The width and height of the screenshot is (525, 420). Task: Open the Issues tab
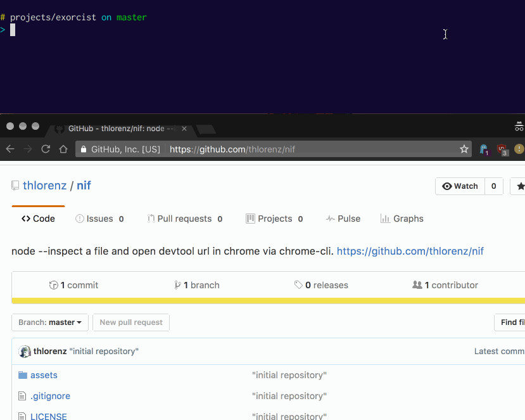pyautogui.click(x=100, y=219)
